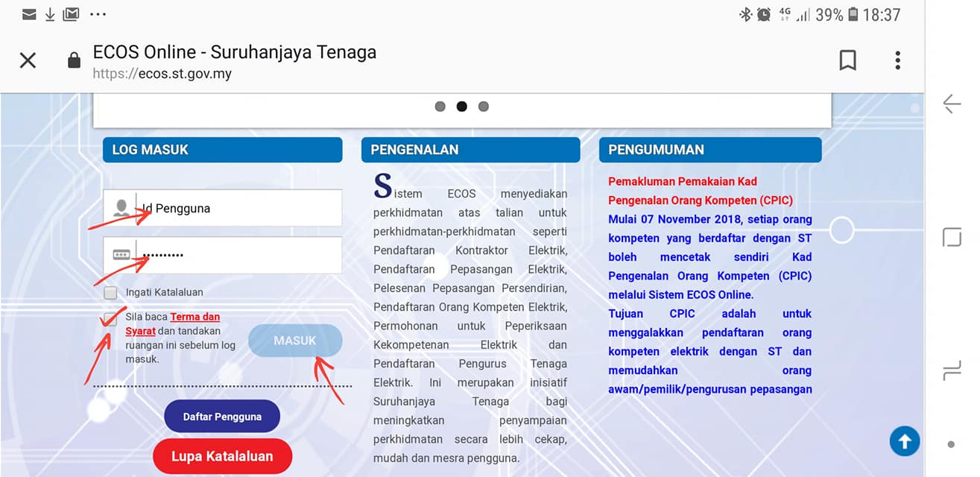The width and height of the screenshot is (980, 477).
Task: Select the first carousel dot
Action: pos(440,107)
